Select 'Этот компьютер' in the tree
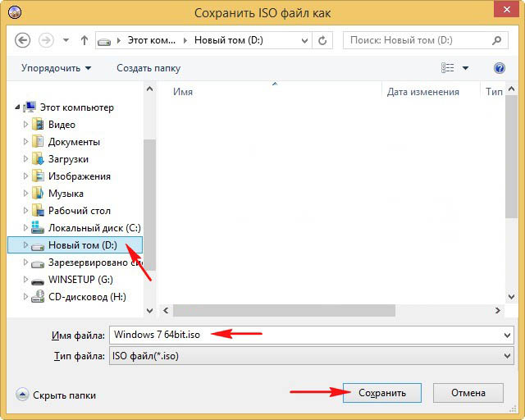The height and width of the screenshot is (420, 525). click(x=76, y=107)
